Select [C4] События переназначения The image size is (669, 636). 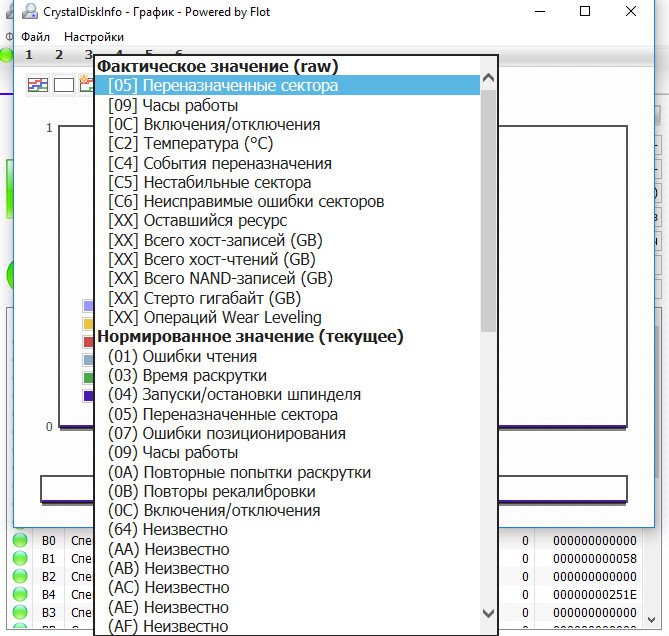pos(287,163)
